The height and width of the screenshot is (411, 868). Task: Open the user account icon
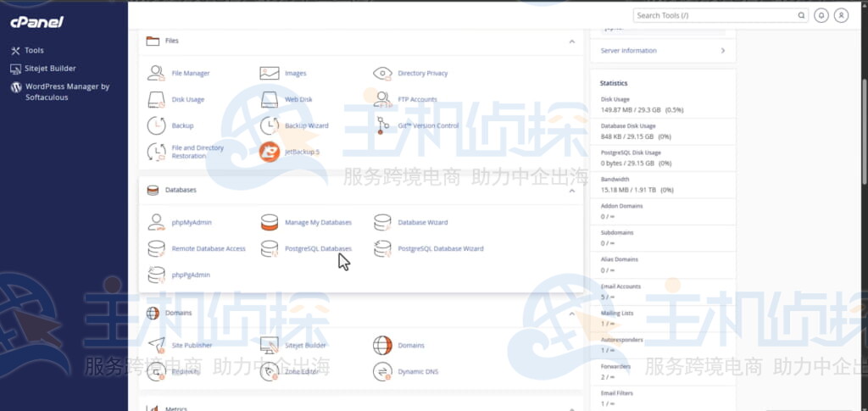click(841, 15)
